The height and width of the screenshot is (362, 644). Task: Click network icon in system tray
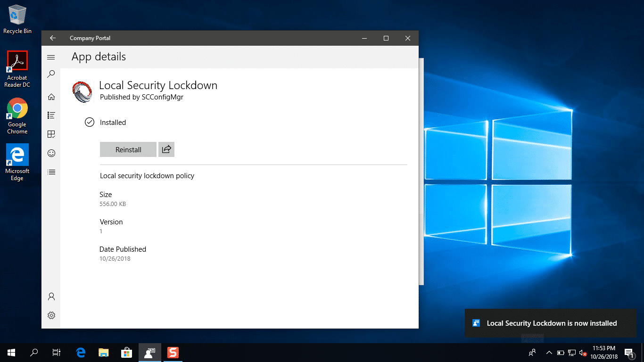(571, 353)
